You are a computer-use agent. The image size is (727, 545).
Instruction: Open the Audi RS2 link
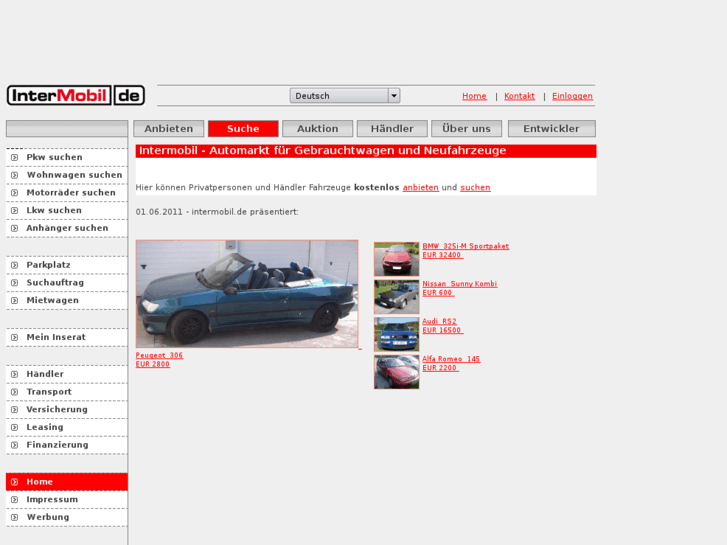click(439, 321)
